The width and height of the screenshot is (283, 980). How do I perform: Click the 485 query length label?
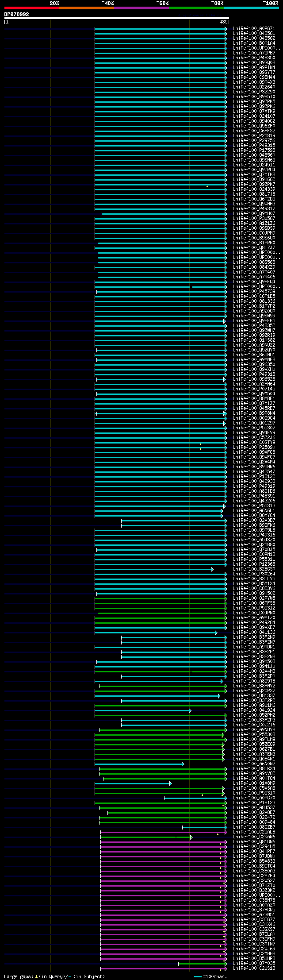pyautogui.click(x=223, y=22)
